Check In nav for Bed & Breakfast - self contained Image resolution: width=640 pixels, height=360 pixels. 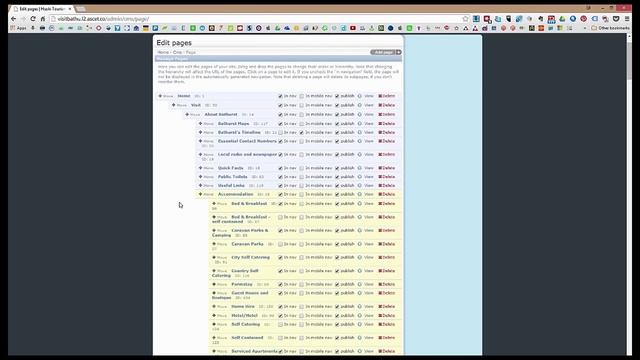click(280, 218)
